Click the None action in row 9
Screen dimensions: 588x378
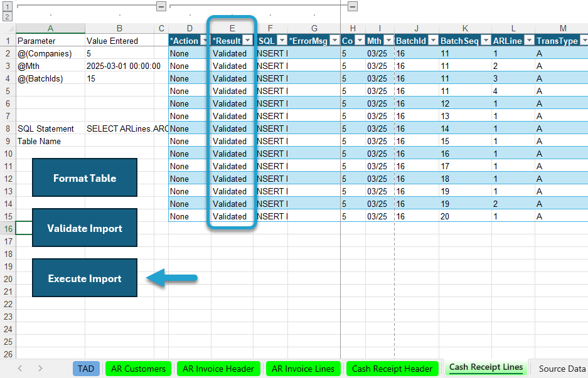190,141
